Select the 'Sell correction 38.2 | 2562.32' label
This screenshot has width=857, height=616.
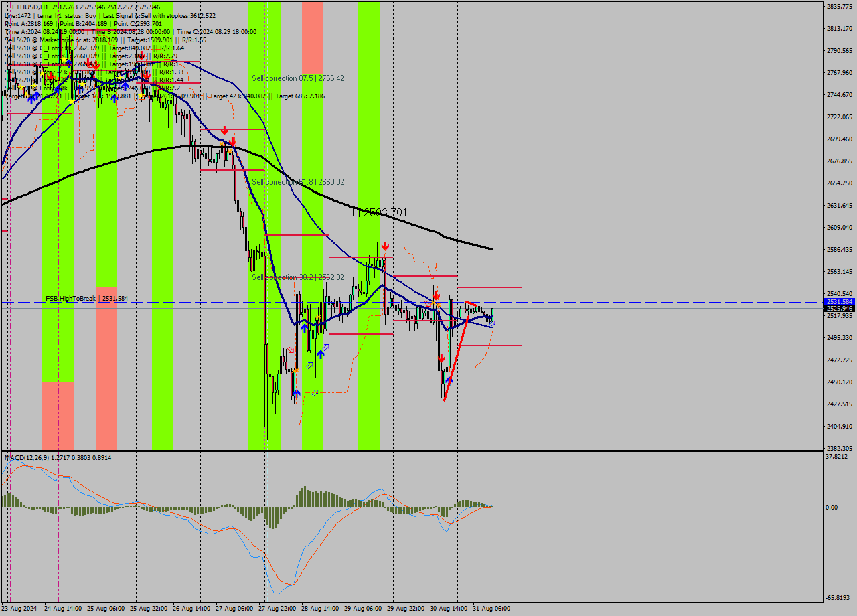coord(298,277)
